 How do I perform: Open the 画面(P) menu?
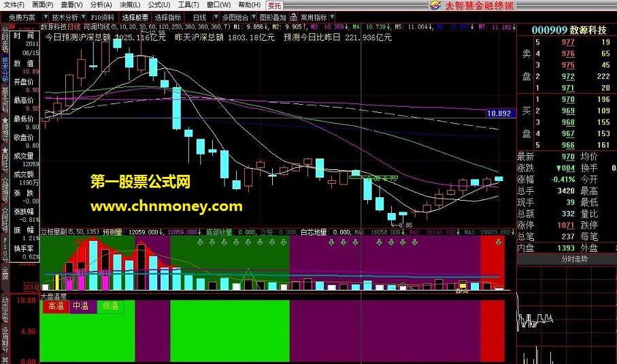click(42, 5)
